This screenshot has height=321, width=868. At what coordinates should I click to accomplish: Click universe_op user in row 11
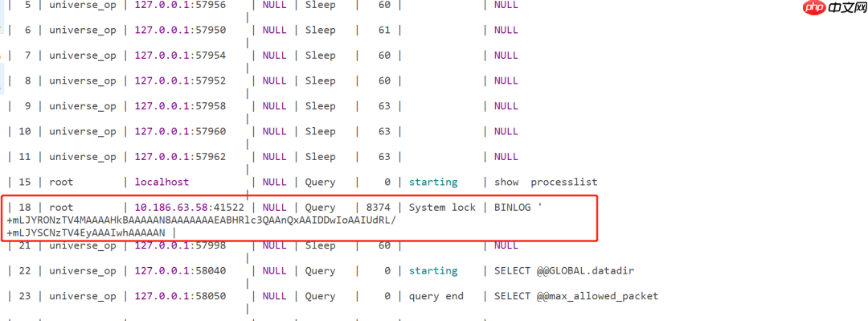(x=83, y=158)
